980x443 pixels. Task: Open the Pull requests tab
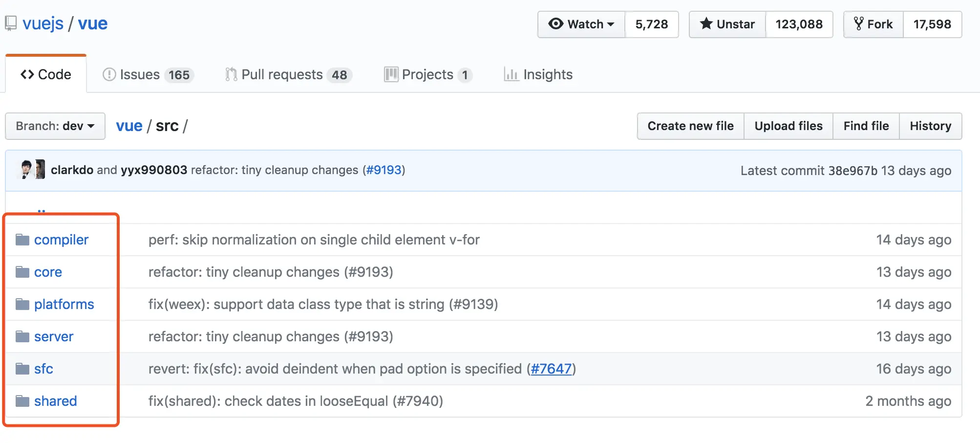288,74
